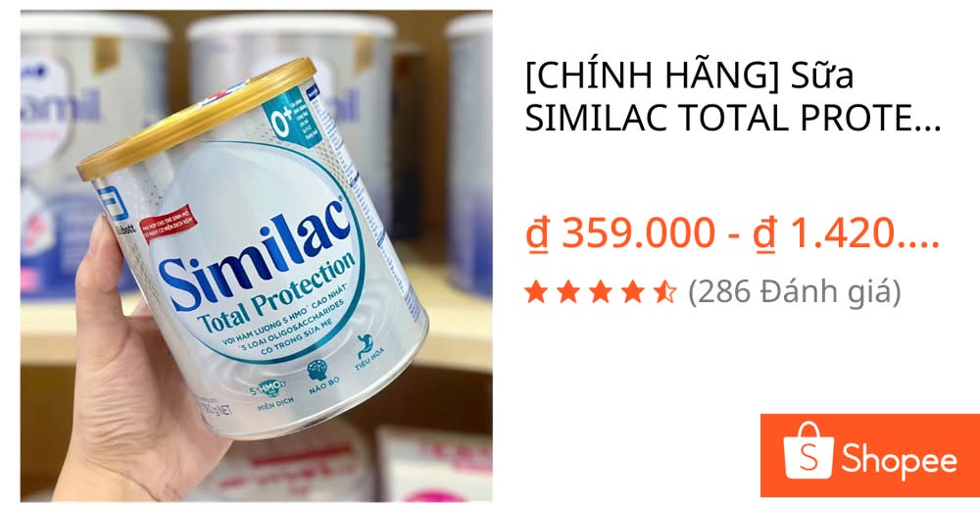Open the Similac product photo thumbnail
980x512 pixels.
point(256,256)
